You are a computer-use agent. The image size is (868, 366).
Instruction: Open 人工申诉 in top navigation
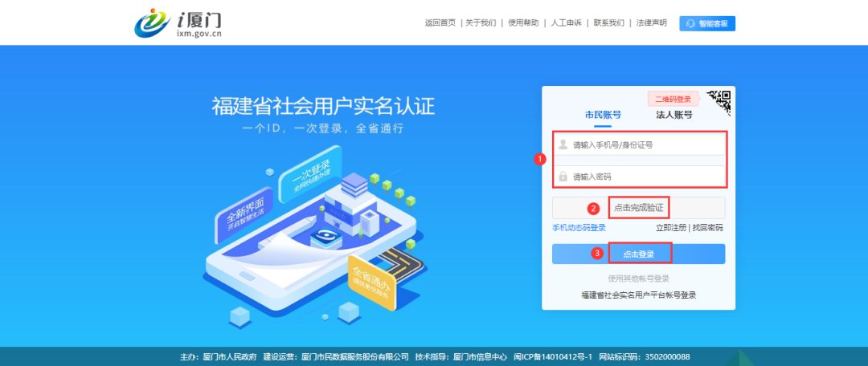[567, 23]
